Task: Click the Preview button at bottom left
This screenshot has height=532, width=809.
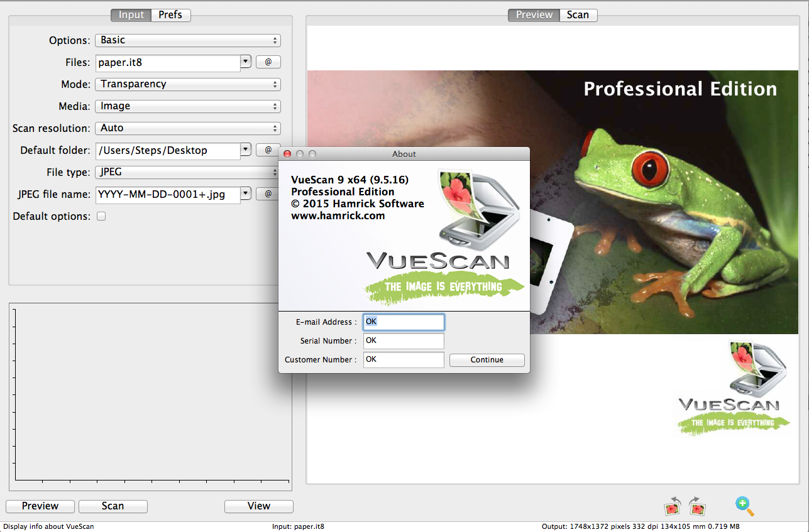Action: [x=40, y=506]
